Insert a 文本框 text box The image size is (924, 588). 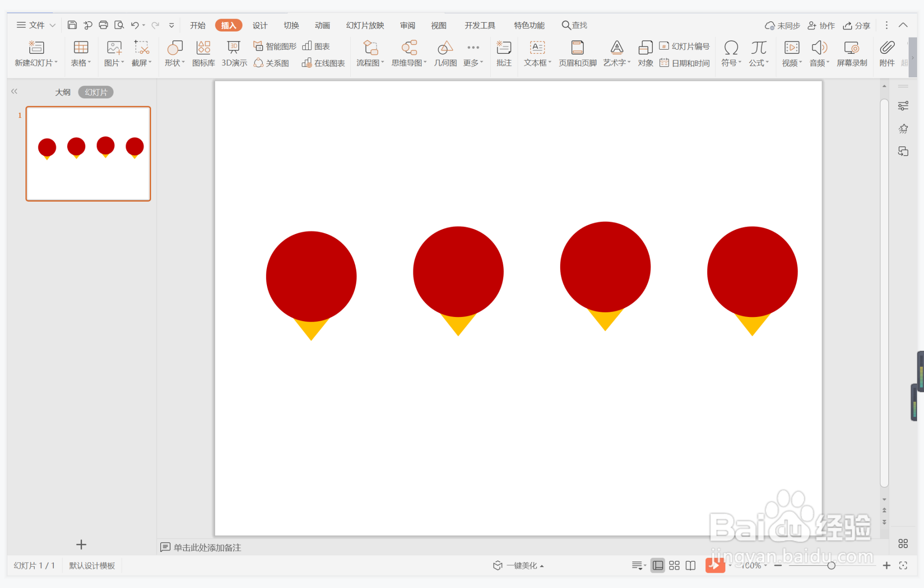coord(538,54)
